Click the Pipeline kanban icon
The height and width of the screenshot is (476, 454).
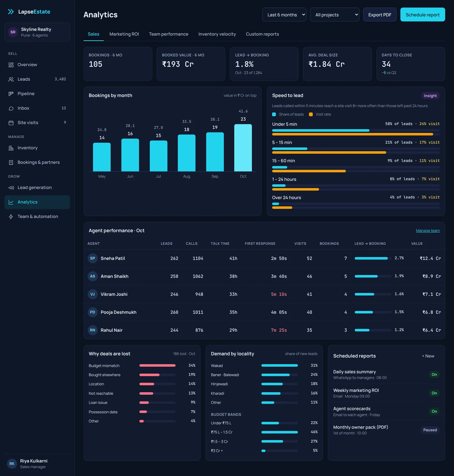(x=11, y=94)
